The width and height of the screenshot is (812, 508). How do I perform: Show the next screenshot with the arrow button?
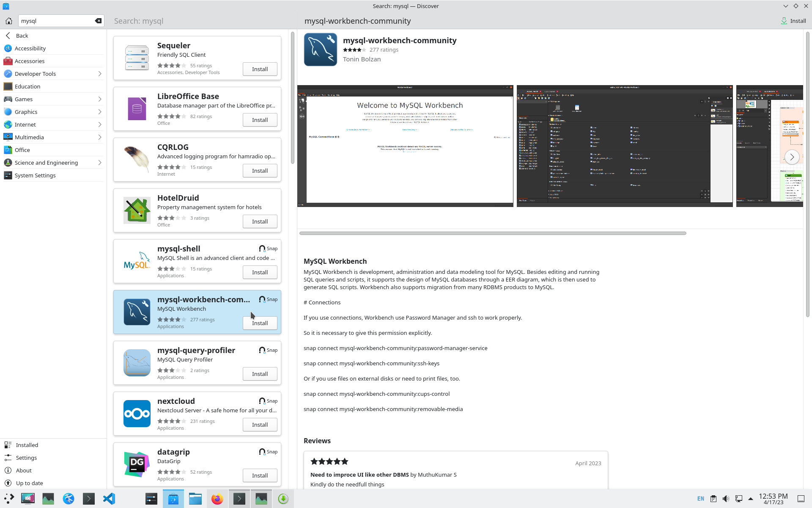[x=792, y=157]
